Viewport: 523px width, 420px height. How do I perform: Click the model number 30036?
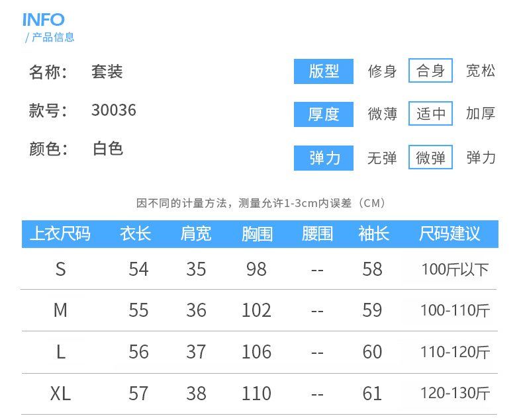point(114,110)
